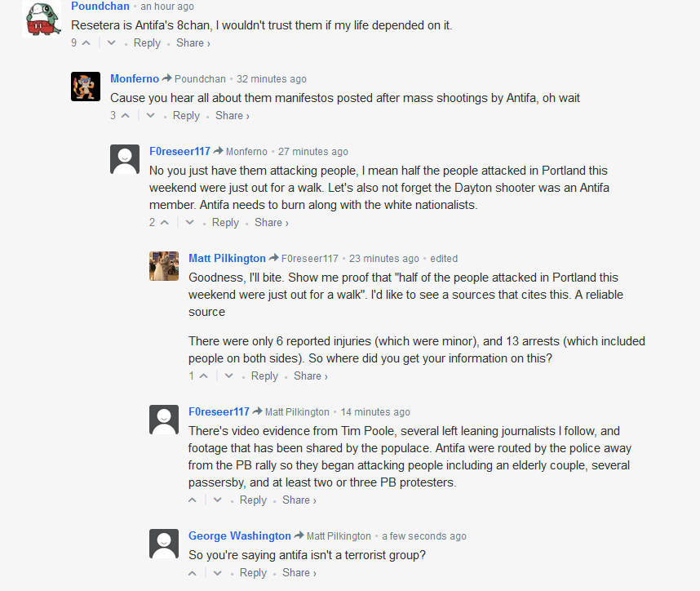Upvote George Washington's comment

pyautogui.click(x=193, y=573)
